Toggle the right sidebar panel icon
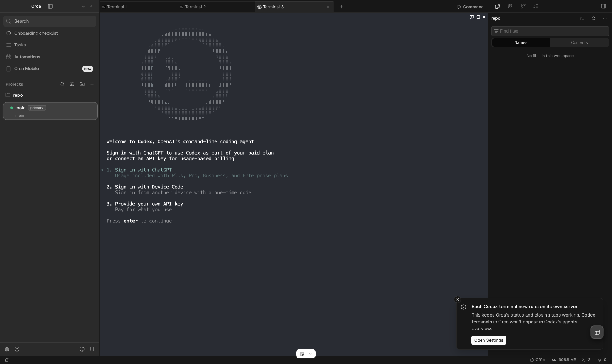 click(x=603, y=6)
